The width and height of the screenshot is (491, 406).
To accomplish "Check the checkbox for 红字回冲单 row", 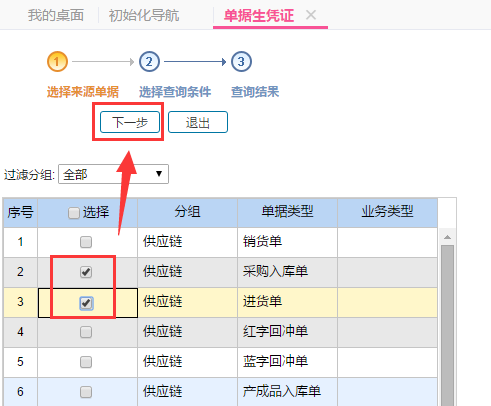I will coord(86,332).
